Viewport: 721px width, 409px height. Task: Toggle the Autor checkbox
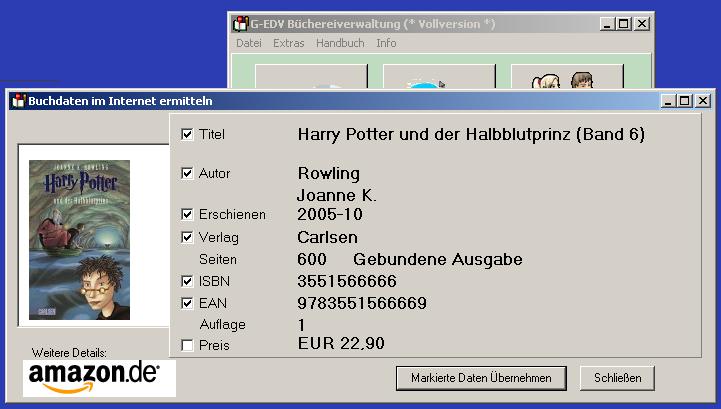tap(187, 174)
